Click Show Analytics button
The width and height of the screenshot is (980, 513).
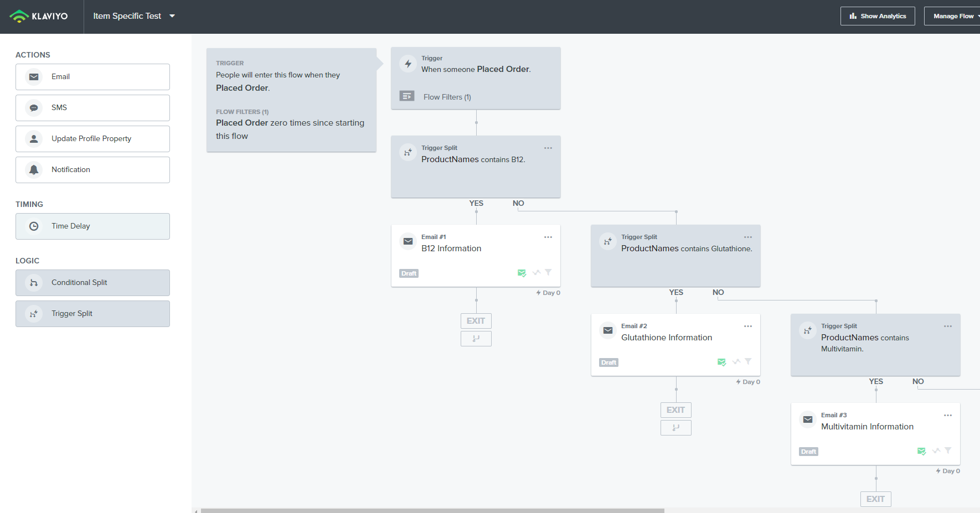[x=878, y=16]
